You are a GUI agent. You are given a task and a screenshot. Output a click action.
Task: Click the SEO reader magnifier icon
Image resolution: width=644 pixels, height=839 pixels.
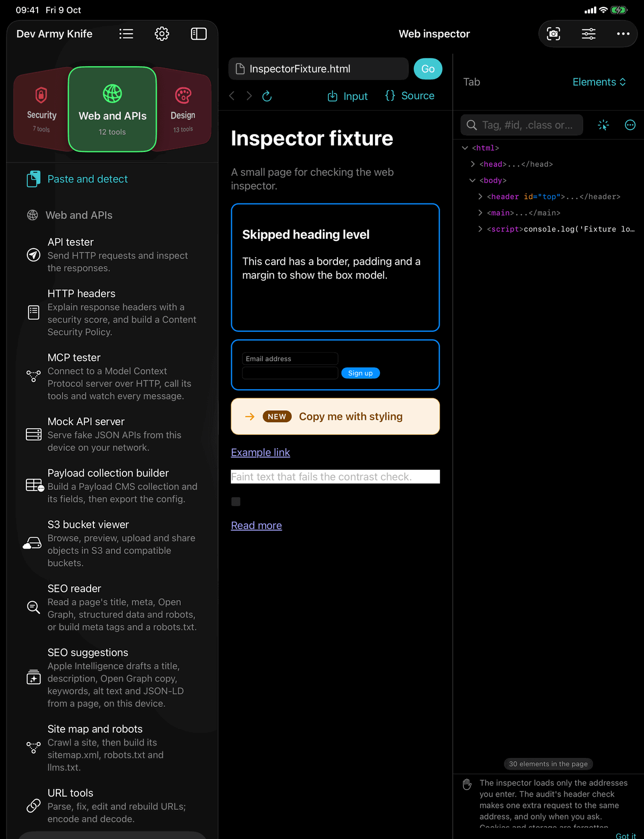coord(33,607)
